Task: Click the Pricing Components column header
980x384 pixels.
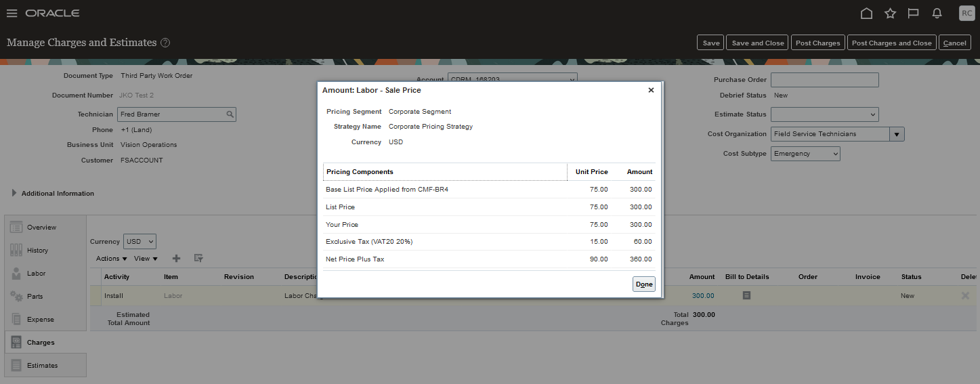Action: tap(445, 172)
